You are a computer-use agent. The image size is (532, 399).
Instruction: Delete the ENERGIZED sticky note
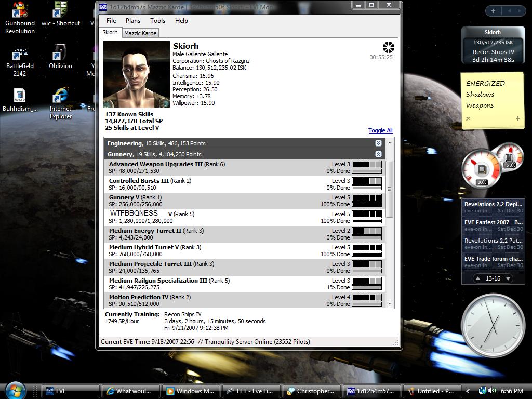click(x=468, y=118)
